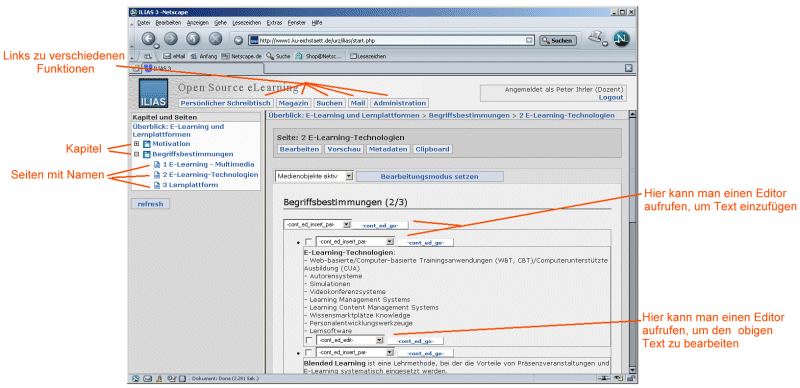Viewport: 800px width, 388px height.
Task: Collapse the Begriffsbestimmungen chapter tree node
Action: tap(136, 154)
